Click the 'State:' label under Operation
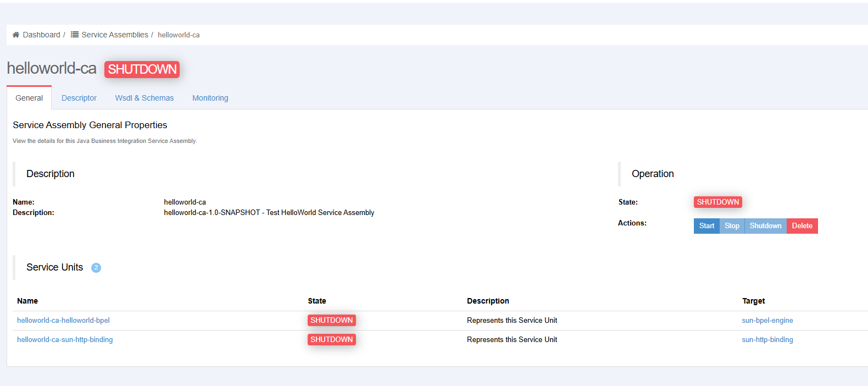 (628, 202)
